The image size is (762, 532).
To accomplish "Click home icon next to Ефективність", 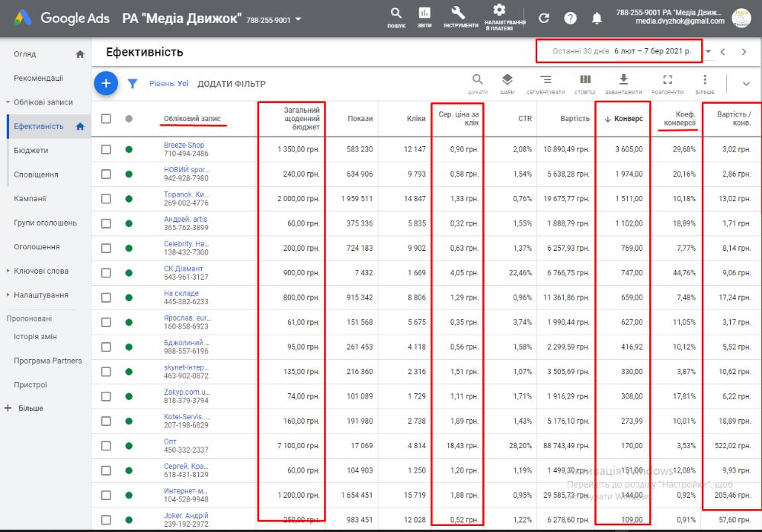I will click(80, 127).
